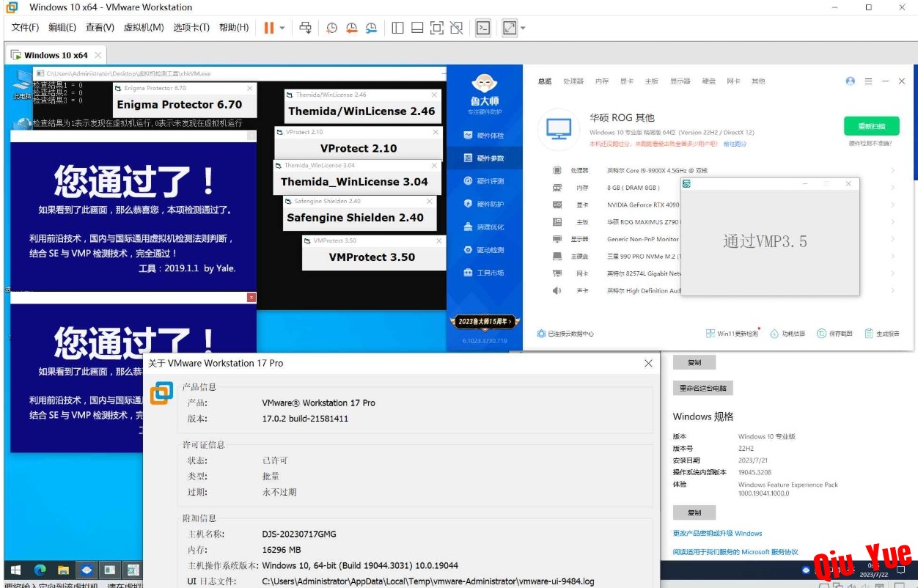This screenshot has height=588, width=918.
Task: Select the Windows 10 x64 VM tab
Action: pyautogui.click(x=56, y=55)
